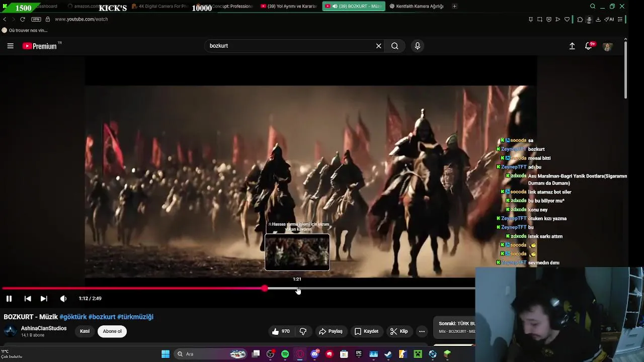Viewport: 644px width, 362px height.
Task: Switch to the Yol Ayrımı ve Kararlar tab
Action: [289, 6]
